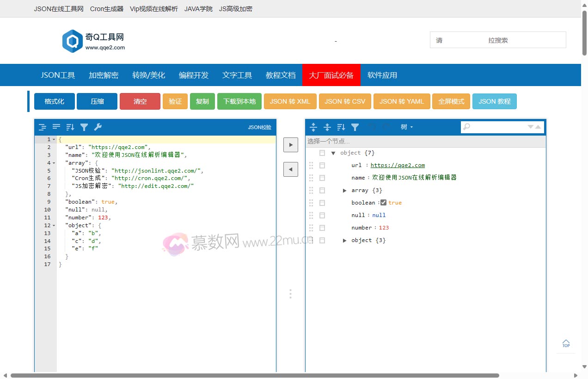Open the action menu box beside the number node

point(322,228)
